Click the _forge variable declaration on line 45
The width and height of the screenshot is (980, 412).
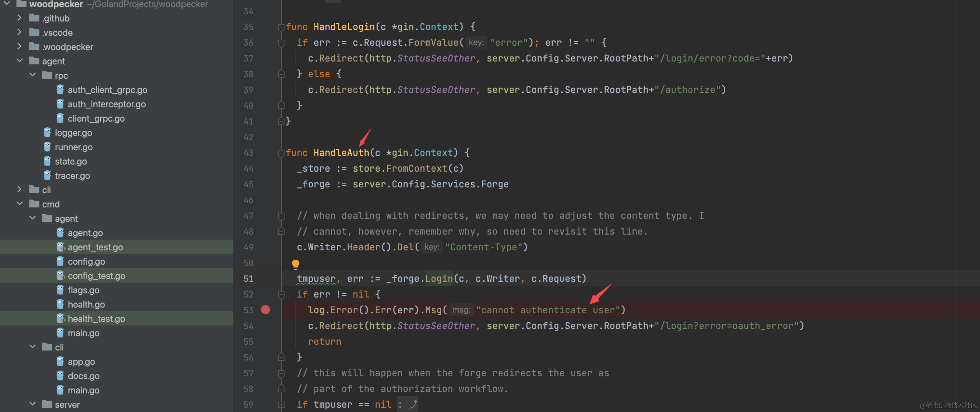pyautogui.click(x=314, y=184)
